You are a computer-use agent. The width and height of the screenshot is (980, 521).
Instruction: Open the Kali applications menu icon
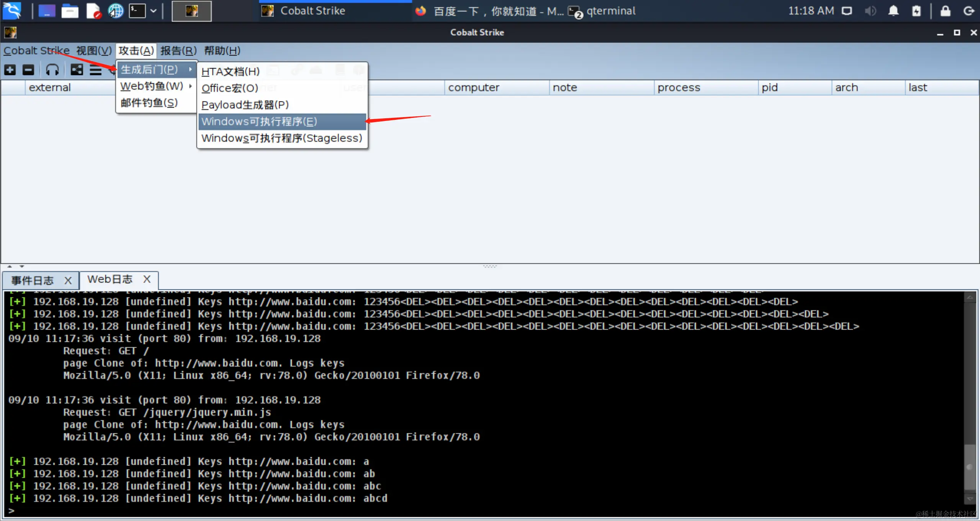(x=12, y=10)
